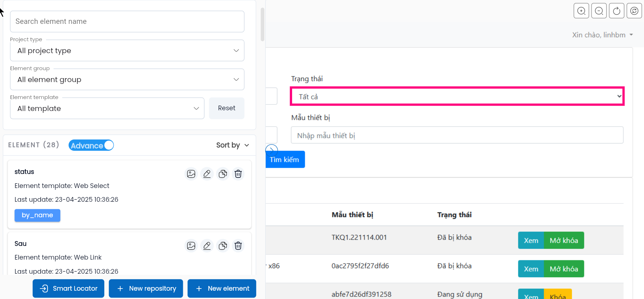Click the rotate/reload icon in top toolbar
This screenshot has height=299, width=644.
coord(616,11)
